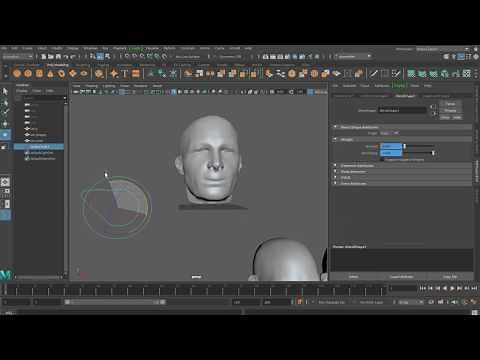Viewport: 480px width, 360px height.
Task: Create a polygon sphere from the shelf
Action: [x=17, y=73]
